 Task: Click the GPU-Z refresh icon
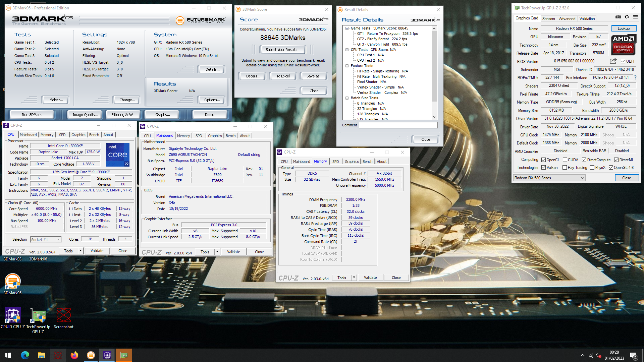(627, 17)
